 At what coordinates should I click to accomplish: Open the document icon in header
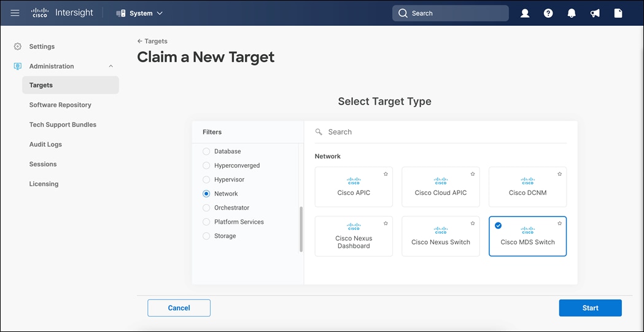618,14
